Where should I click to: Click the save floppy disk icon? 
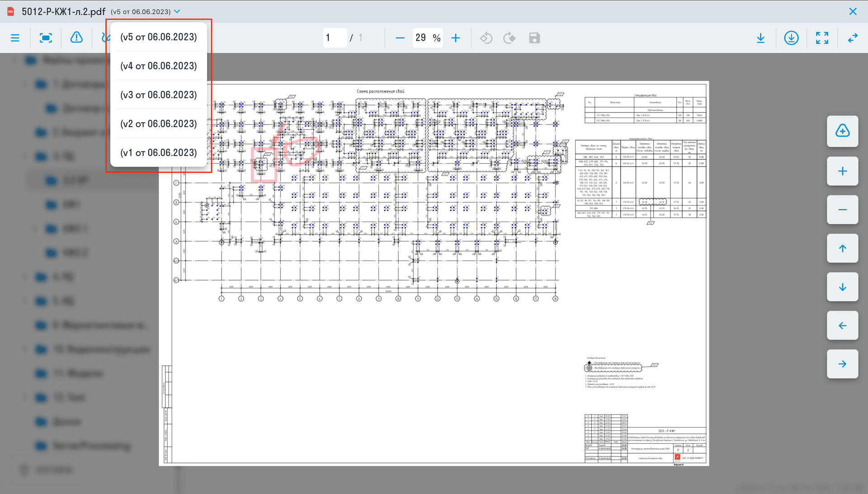tap(534, 38)
